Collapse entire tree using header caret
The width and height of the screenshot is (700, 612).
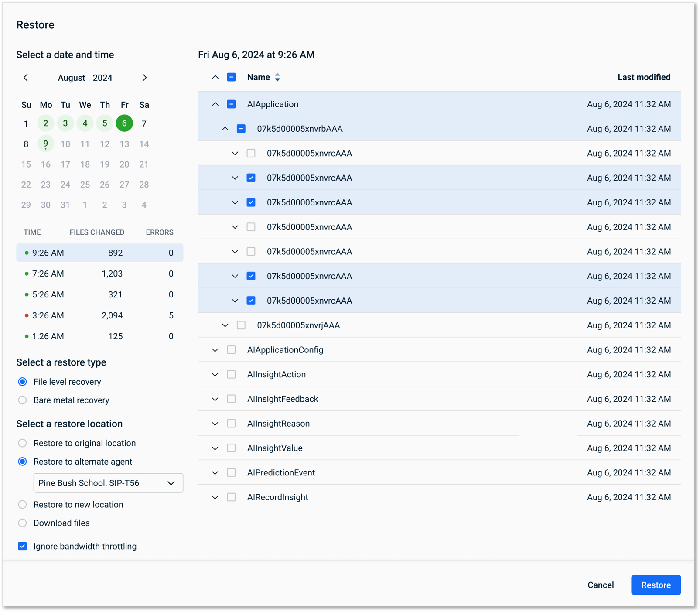[x=215, y=77]
